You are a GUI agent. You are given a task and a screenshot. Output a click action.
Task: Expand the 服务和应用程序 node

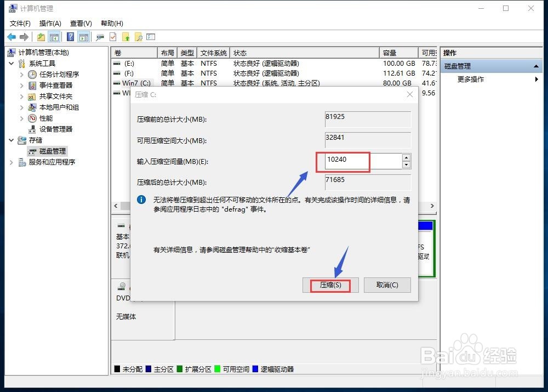[11, 162]
